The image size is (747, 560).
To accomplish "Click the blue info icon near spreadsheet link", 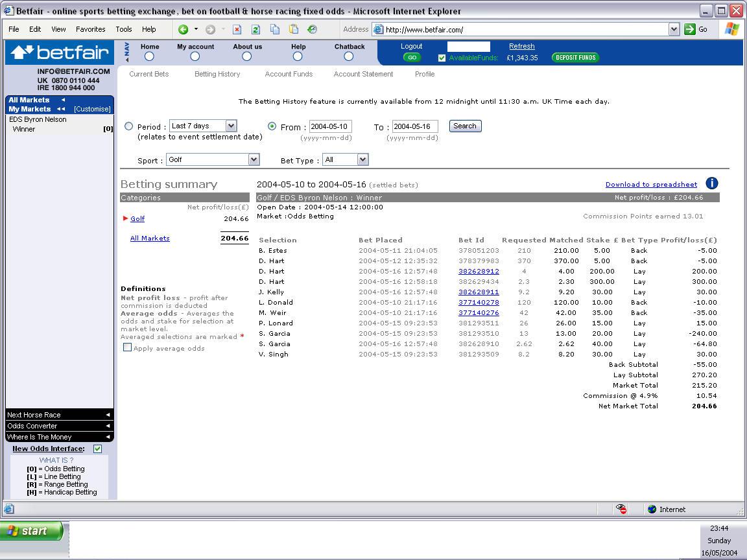I will 711,183.
